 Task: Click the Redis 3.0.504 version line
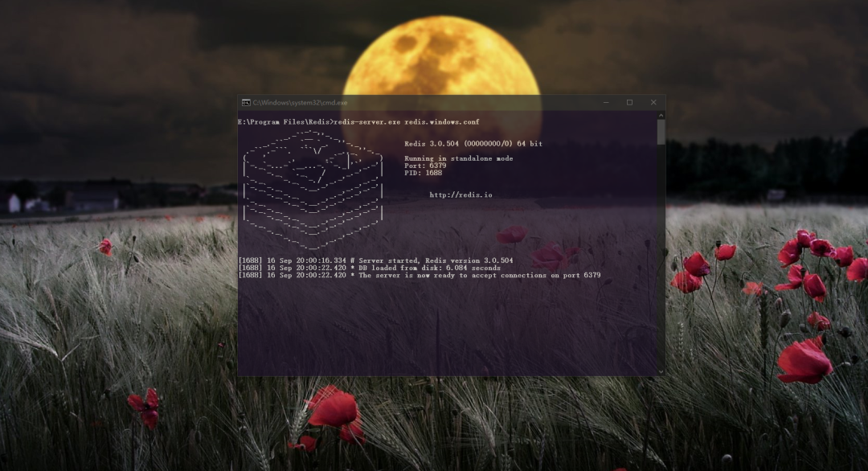(473, 143)
